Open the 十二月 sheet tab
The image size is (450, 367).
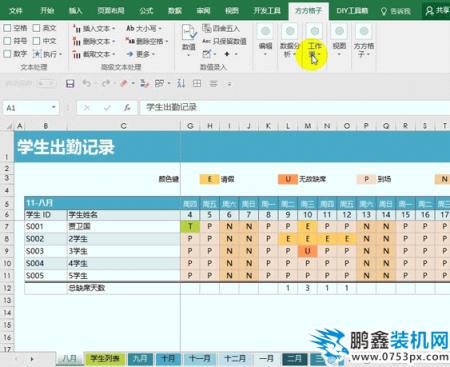click(x=235, y=359)
